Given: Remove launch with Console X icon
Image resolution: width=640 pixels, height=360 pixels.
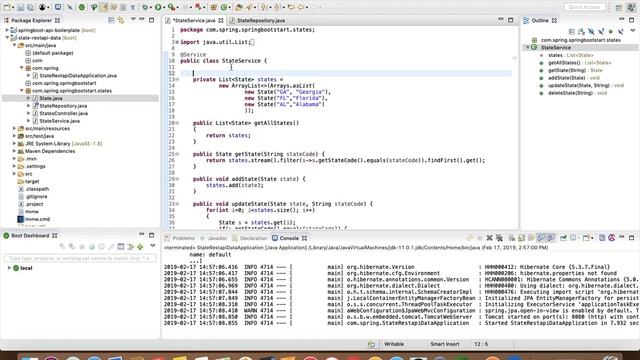Looking at the screenshot, I should (489, 238).
